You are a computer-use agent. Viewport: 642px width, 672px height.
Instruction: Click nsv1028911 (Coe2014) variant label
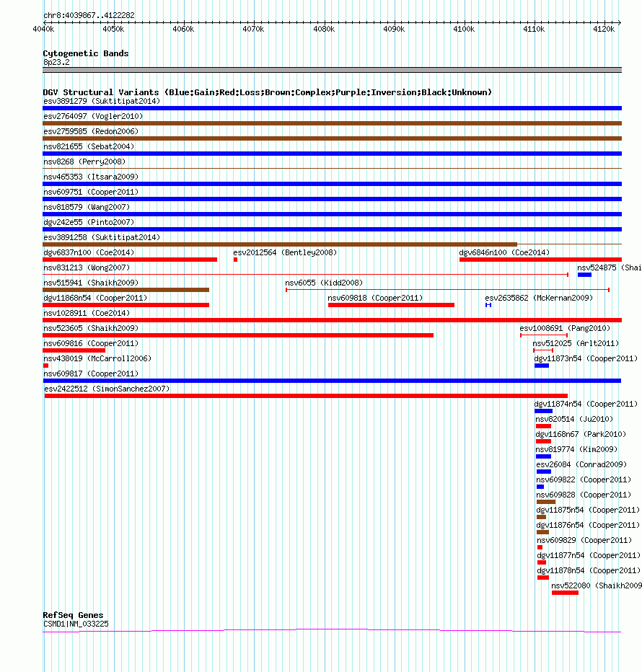coord(87,313)
